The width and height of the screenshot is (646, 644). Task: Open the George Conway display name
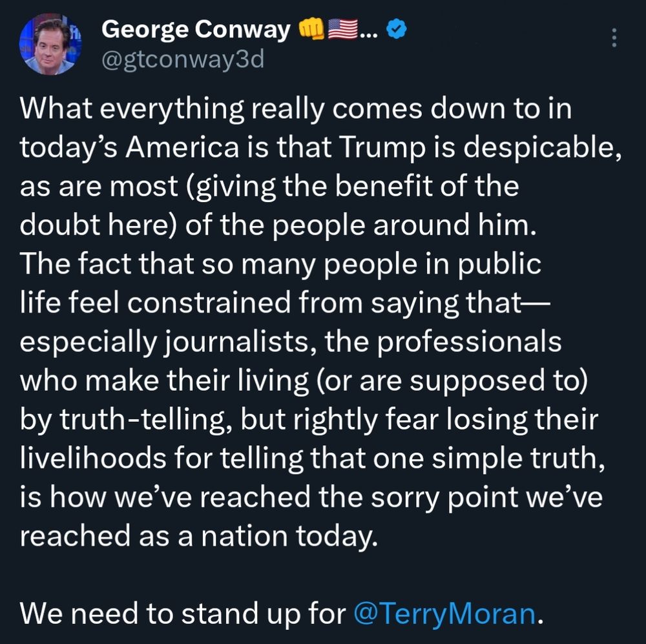point(196,30)
